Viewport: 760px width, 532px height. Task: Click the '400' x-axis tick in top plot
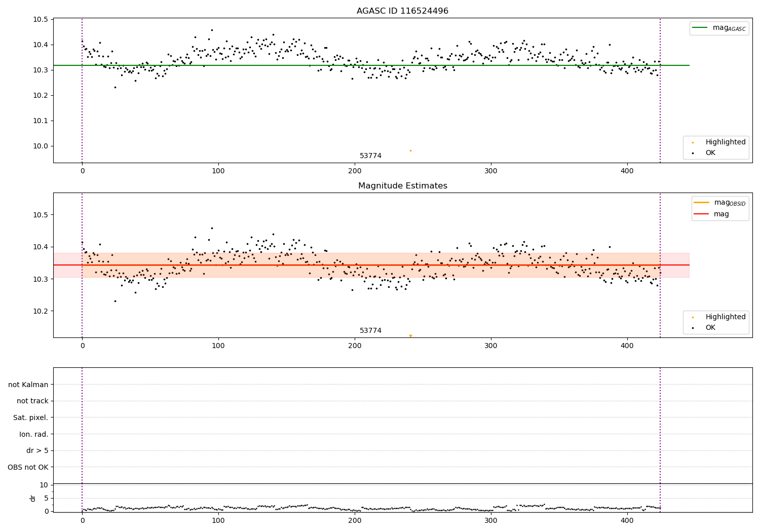point(627,171)
